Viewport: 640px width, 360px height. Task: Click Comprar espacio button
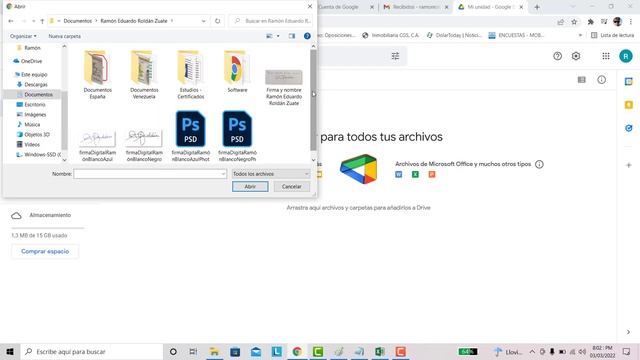(x=45, y=251)
